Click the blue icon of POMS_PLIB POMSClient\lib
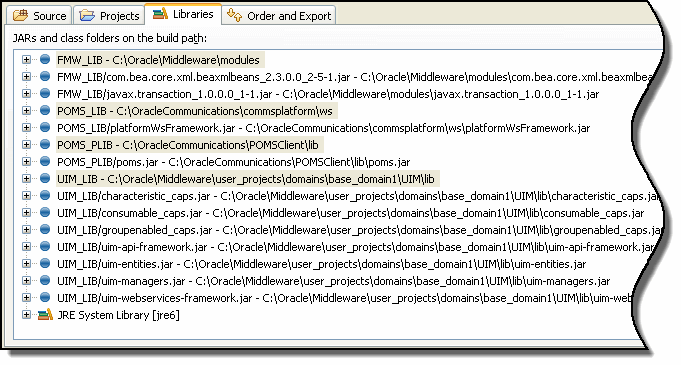 point(45,144)
